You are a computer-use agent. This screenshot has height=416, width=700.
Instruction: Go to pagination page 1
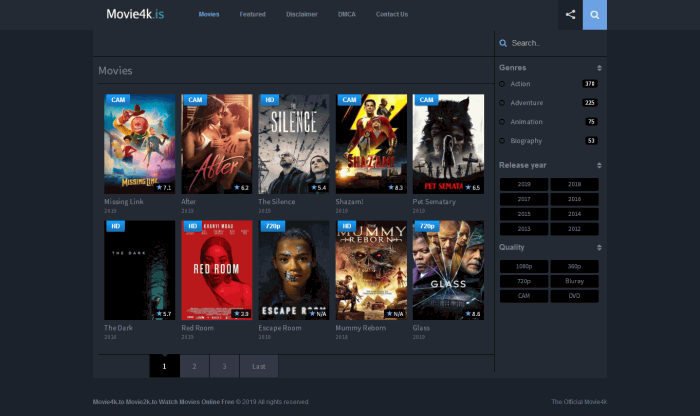click(164, 366)
